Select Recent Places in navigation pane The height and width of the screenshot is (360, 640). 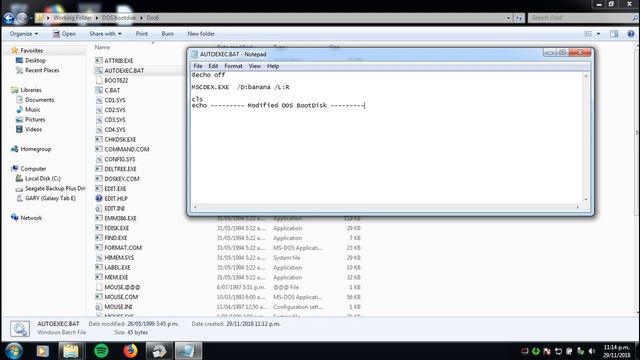coord(42,70)
